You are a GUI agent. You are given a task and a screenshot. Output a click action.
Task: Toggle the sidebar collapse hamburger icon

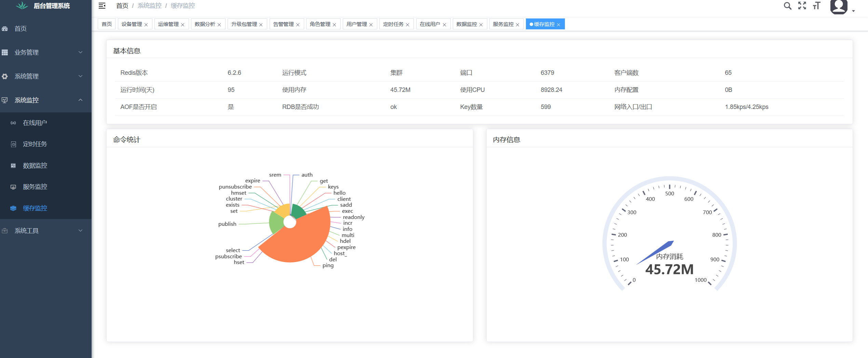coord(102,6)
